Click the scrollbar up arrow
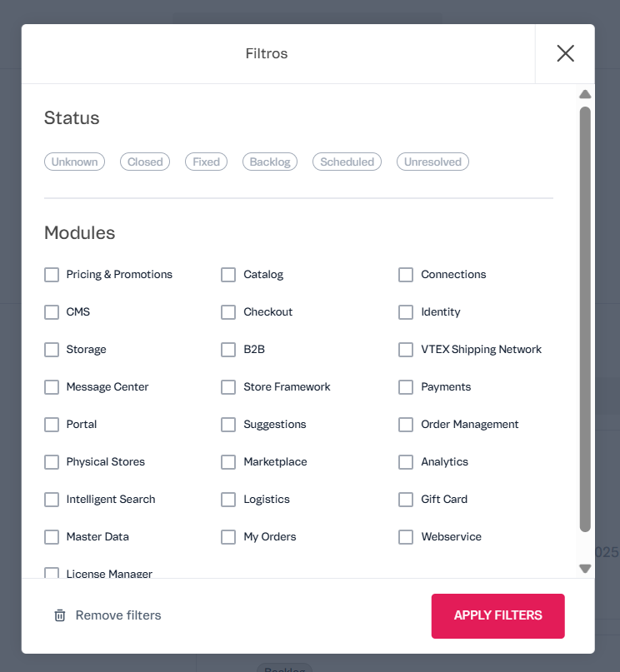Screen dimensions: 620x672 pyautogui.click(x=585, y=94)
